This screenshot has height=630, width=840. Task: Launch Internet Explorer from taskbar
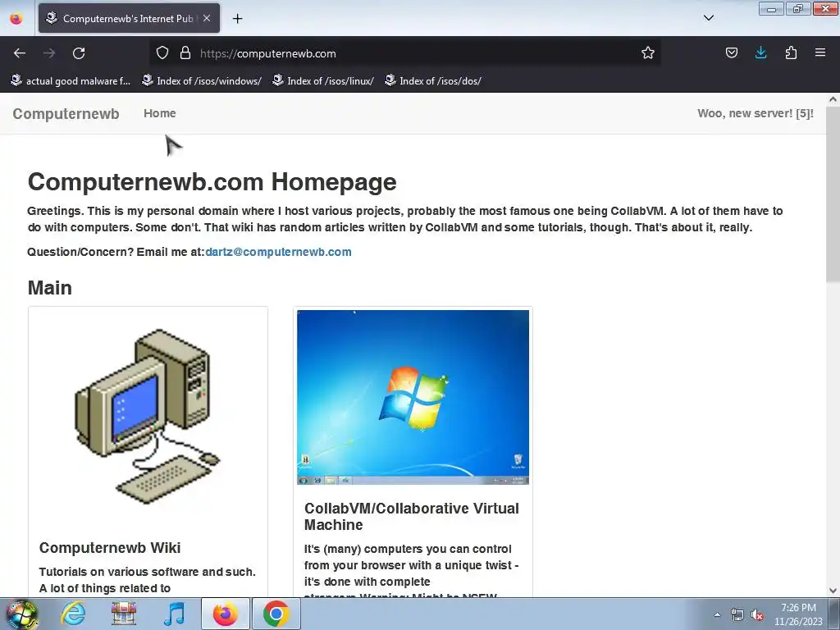pos(72,614)
